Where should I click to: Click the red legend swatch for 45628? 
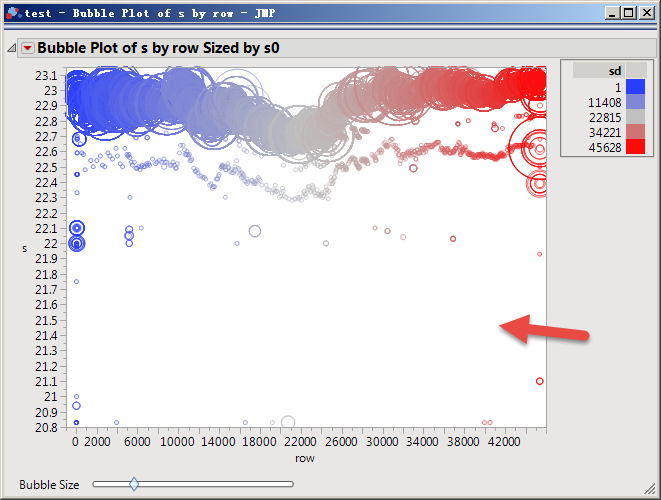[x=635, y=147]
